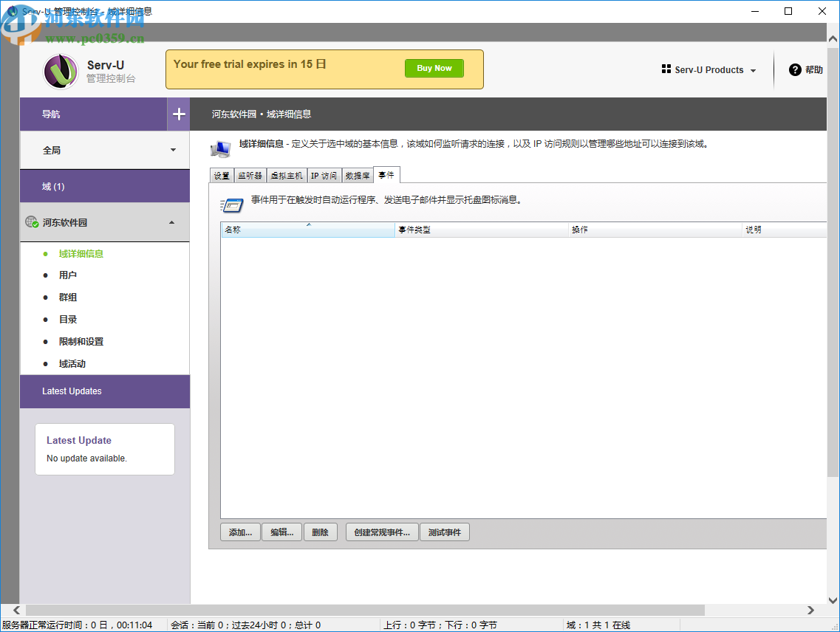Screen dimensions: 840x632
Task: Switch to the 数据库 tab
Action: pos(358,176)
